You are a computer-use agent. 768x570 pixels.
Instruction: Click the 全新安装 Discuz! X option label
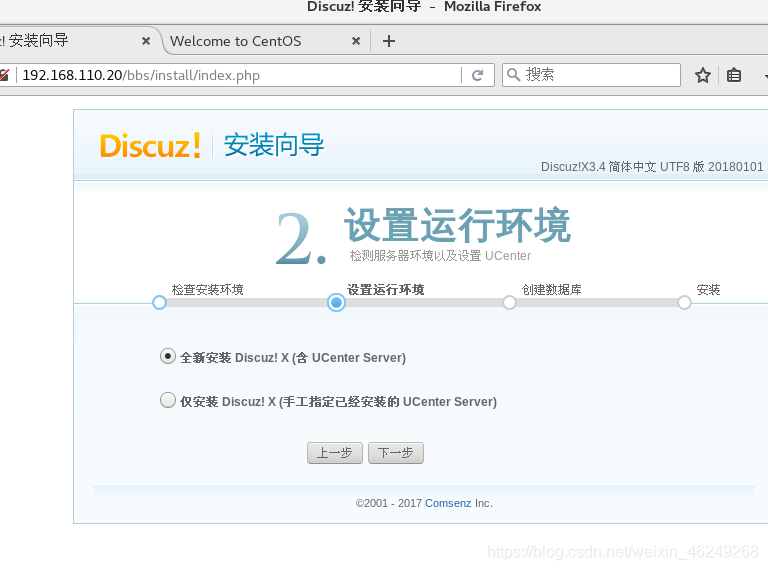coord(293,357)
